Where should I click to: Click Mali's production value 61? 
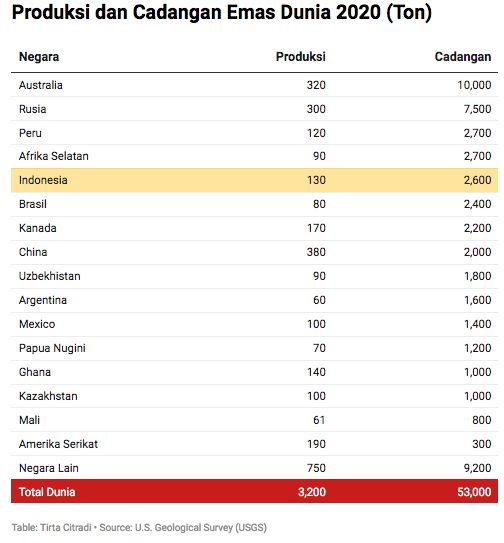(319, 420)
